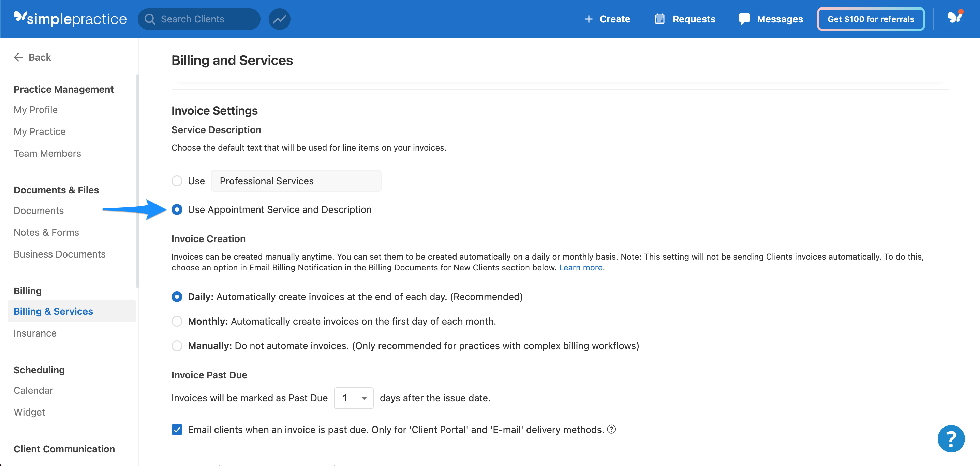Click inside Search Clients field
Image resolution: width=980 pixels, height=466 pixels.
click(198, 19)
